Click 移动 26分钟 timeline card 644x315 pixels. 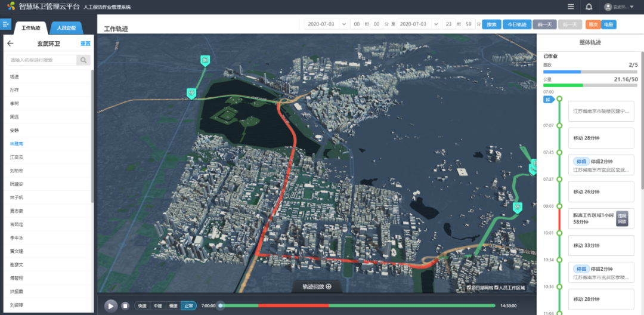pyautogui.click(x=601, y=192)
